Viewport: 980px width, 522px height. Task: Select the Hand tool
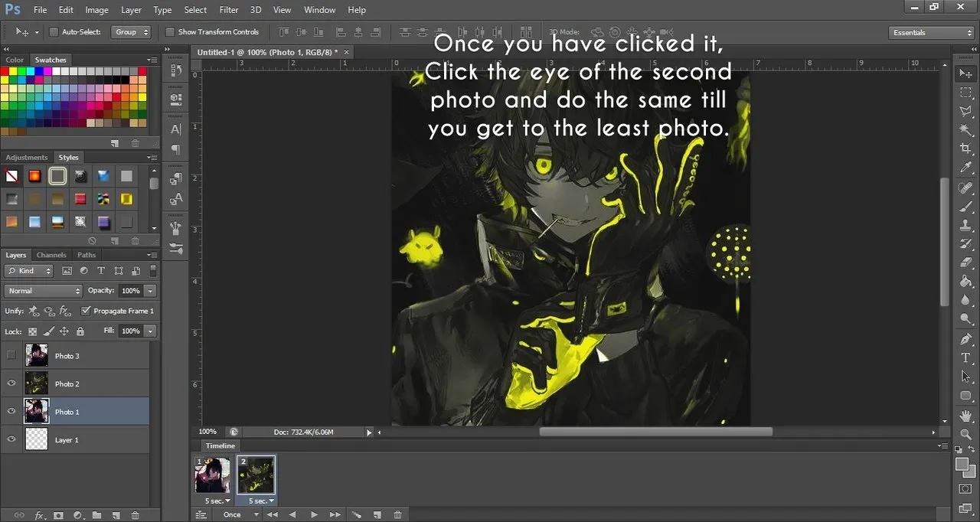pyautogui.click(x=965, y=416)
